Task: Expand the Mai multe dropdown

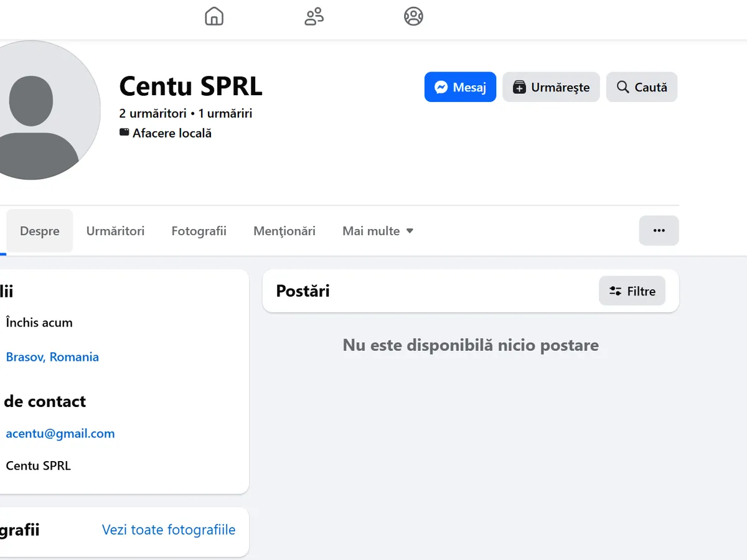Action: 371,231
